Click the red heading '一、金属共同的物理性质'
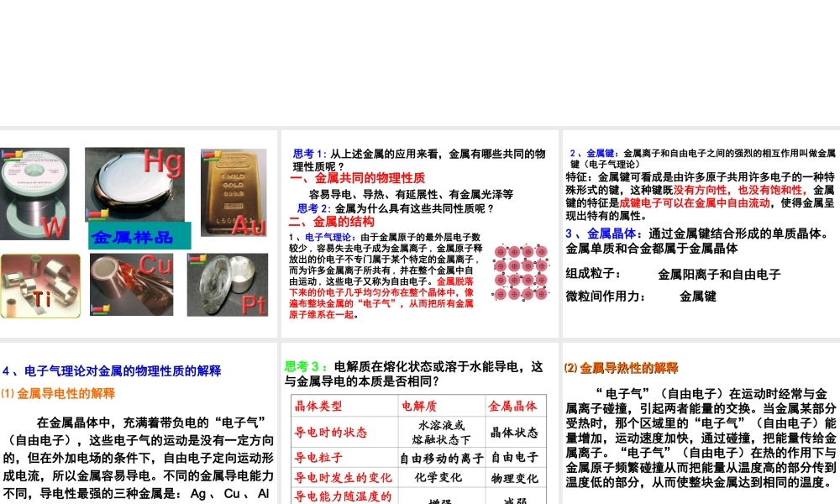The height and width of the screenshot is (504, 840). tap(357, 178)
